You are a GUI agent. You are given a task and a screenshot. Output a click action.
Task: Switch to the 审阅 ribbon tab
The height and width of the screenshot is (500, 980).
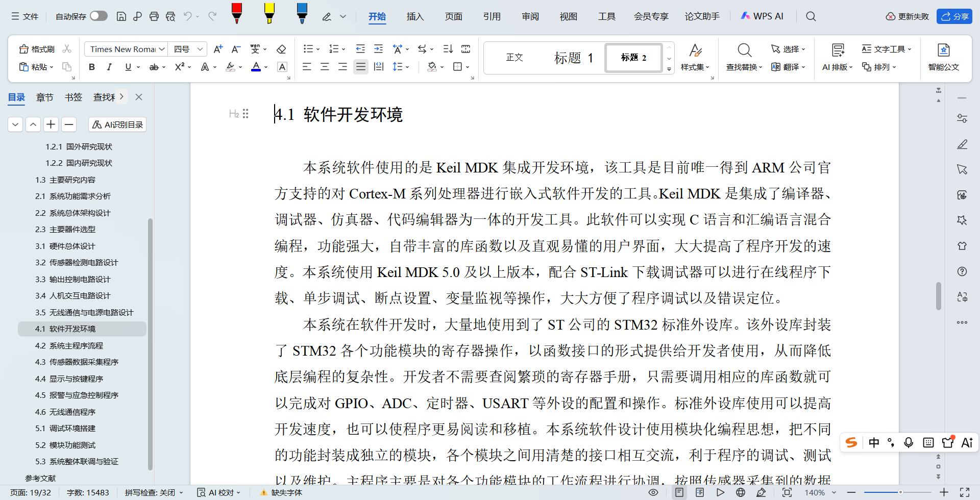(530, 16)
